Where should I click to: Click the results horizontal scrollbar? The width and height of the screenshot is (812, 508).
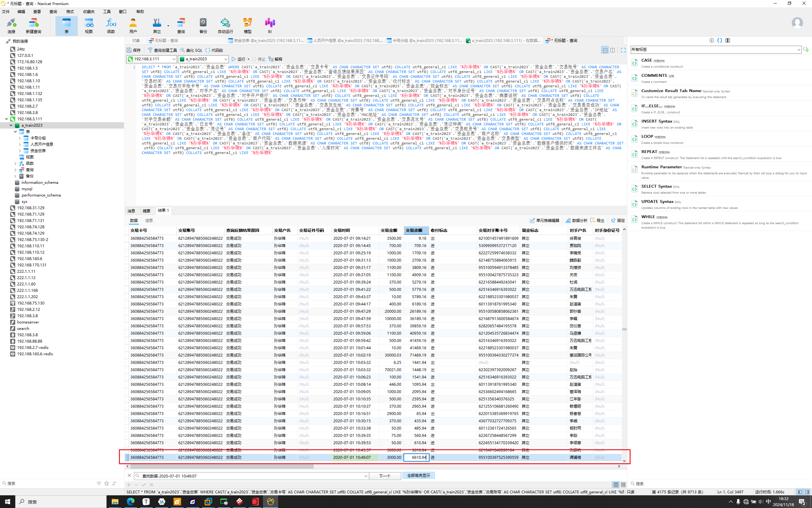coord(222,466)
